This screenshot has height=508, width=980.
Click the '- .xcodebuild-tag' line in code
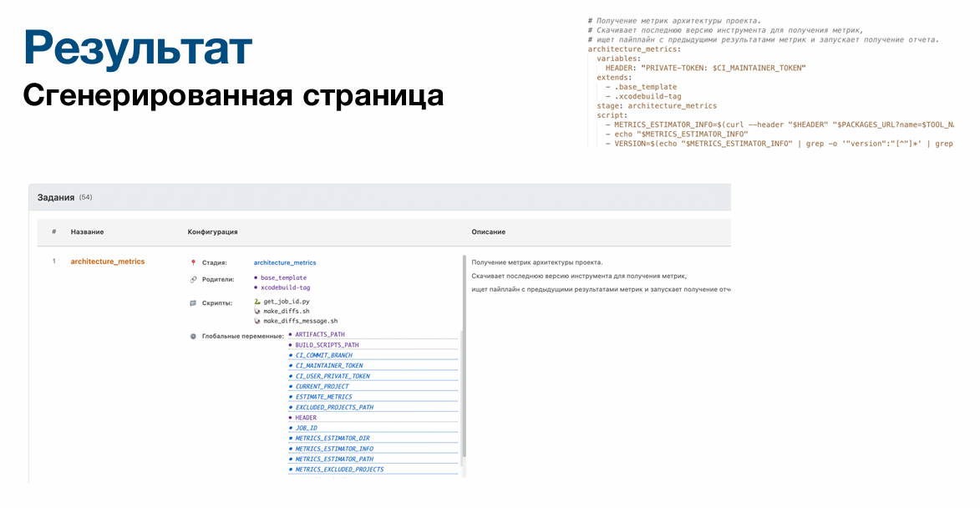[x=643, y=96]
